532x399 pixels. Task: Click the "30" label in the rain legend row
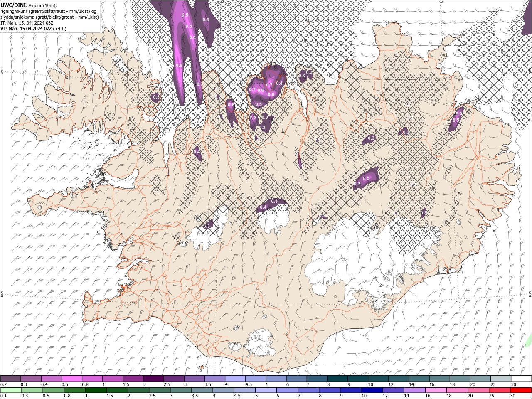514,396
